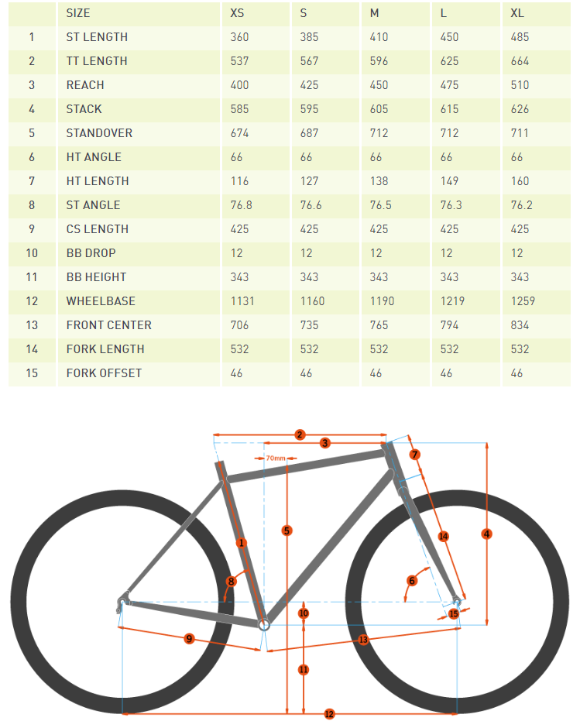The image size is (580, 728).
Task: Click the orange marker 2 on the diagram
Action: [x=300, y=434]
